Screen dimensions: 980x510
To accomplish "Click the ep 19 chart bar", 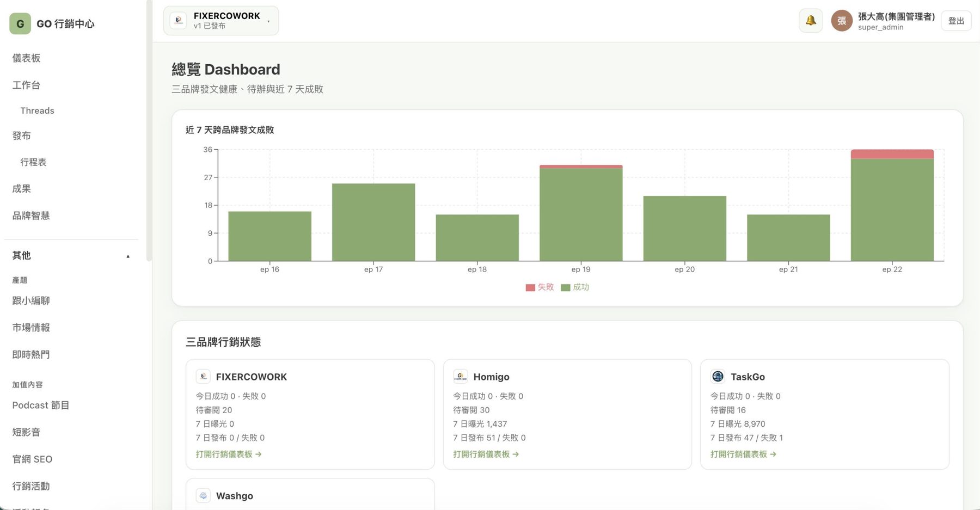I will point(581,213).
